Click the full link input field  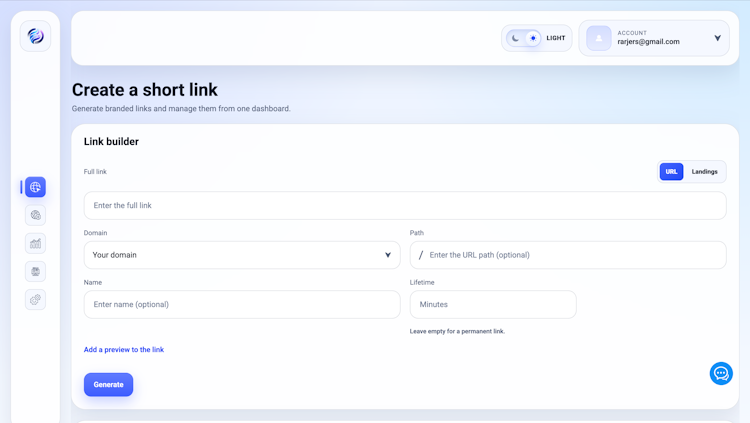point(405,206)
